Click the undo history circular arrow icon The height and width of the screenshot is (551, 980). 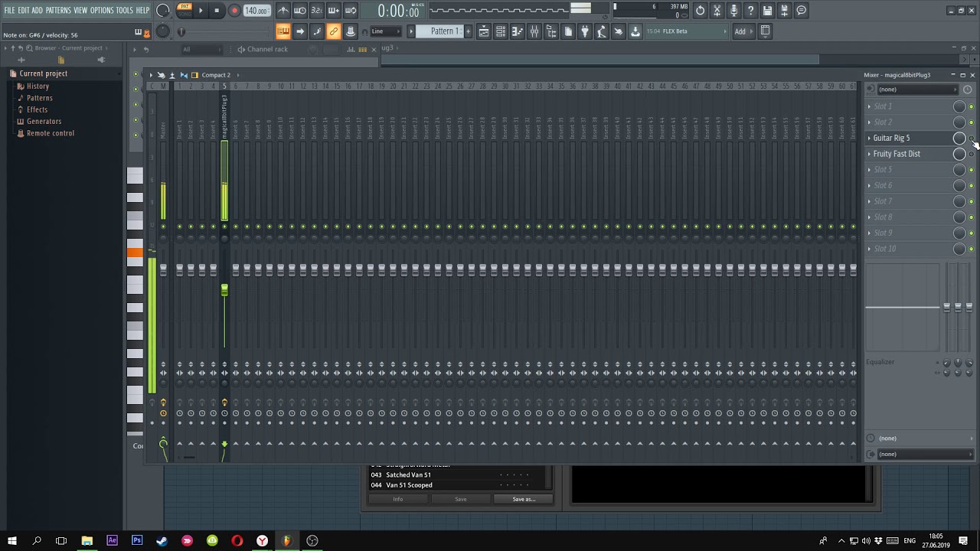tap(700, 11)
